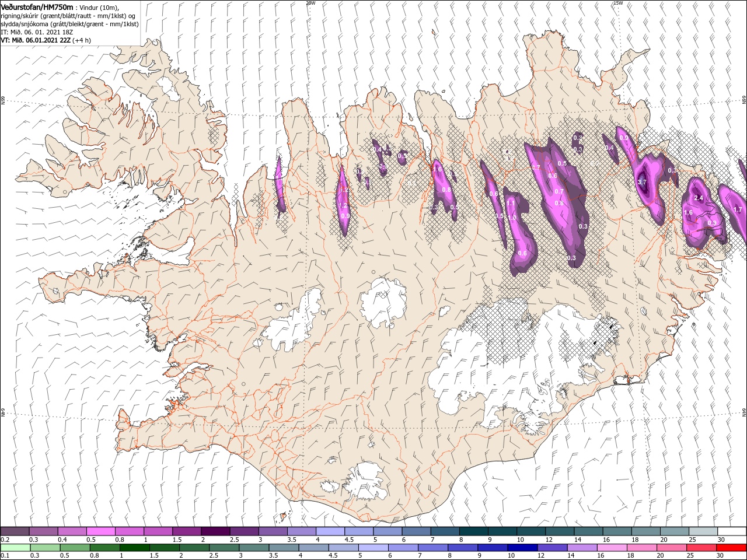Select the 'slydda/snjókoma' legend description text
The width and height of the screenshot is (747, 560).
(x=25, y=24)
